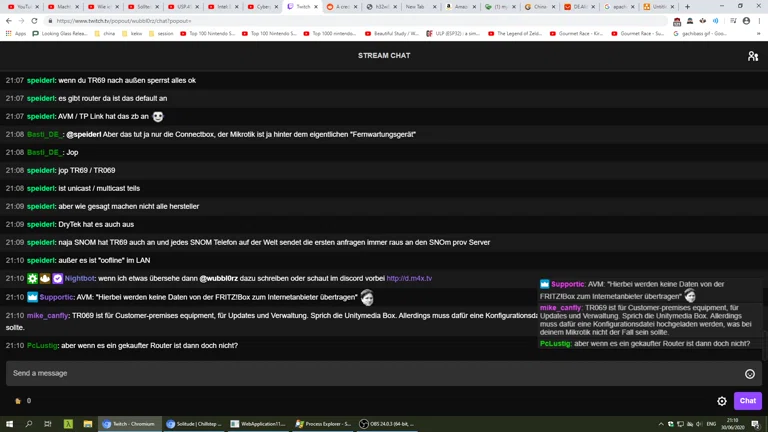This screenshot has width=768, height=432.
Task: Click the channel points bits icon
Action: 18,401
